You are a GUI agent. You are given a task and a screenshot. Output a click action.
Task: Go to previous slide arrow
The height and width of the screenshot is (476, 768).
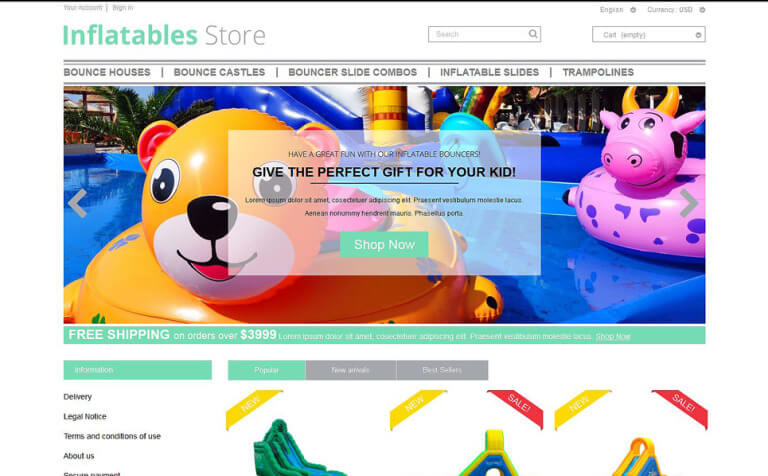pos(78,203)
